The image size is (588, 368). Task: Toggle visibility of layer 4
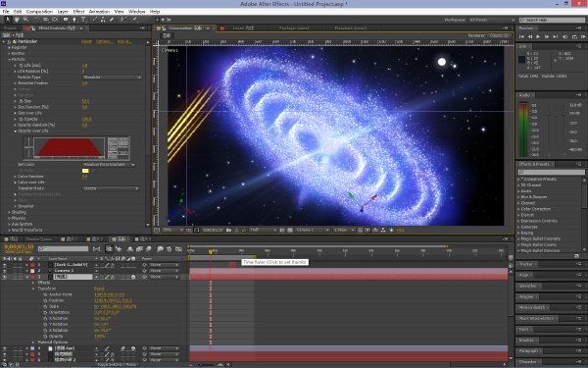(5, 348)
